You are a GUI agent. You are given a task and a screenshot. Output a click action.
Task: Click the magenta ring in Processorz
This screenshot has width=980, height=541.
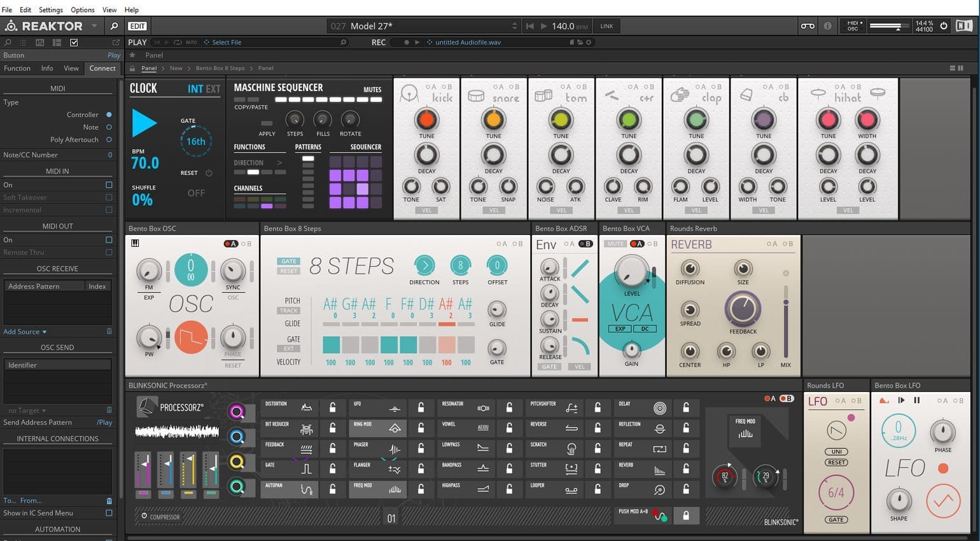(237, 412)
